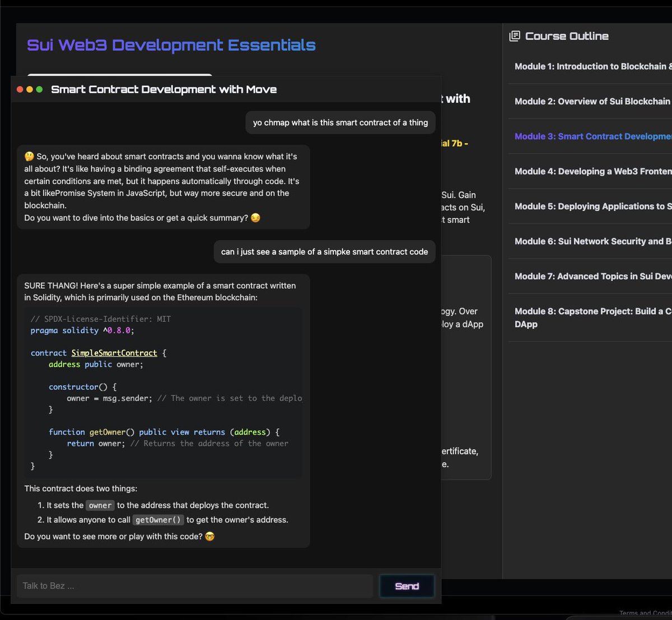Viewport: 672px width, 620px height.
Task: Click the red close dot in chat window
Action: click(20, 90)
